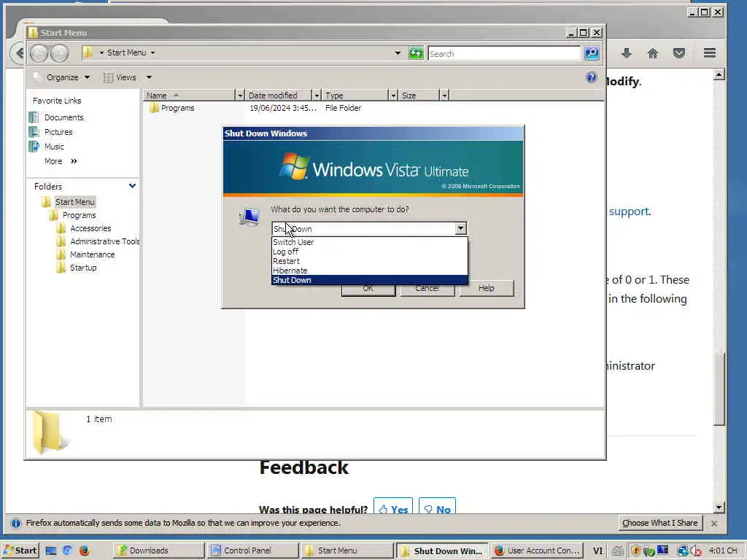Switch to Downloads taskbar button
This screenshot has width=747, height=560.
pyautogui.click(x=158, y=551)
